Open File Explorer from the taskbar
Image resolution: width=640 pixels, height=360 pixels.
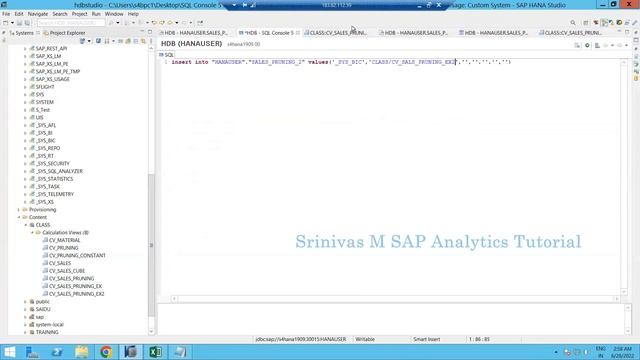click(82, 352)
